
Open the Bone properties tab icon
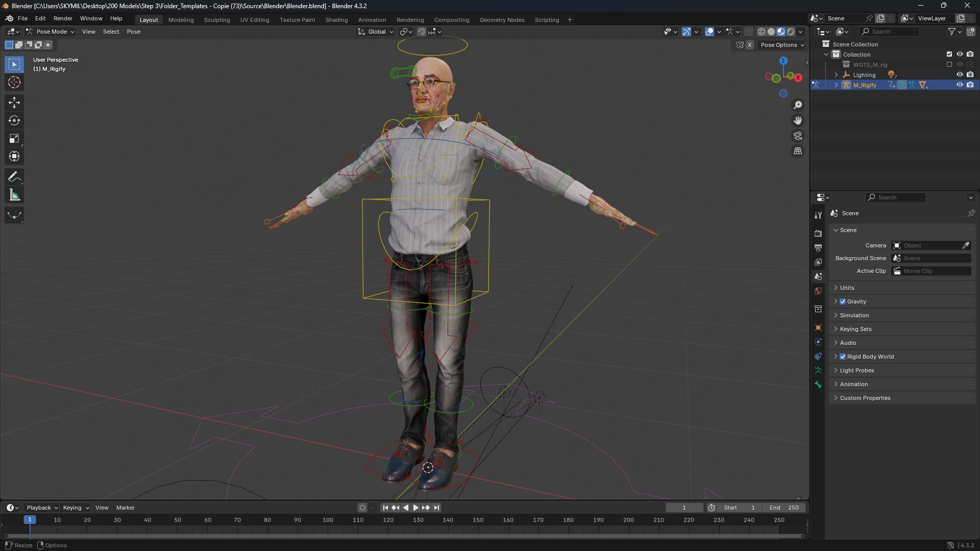(x=818, y=385)
